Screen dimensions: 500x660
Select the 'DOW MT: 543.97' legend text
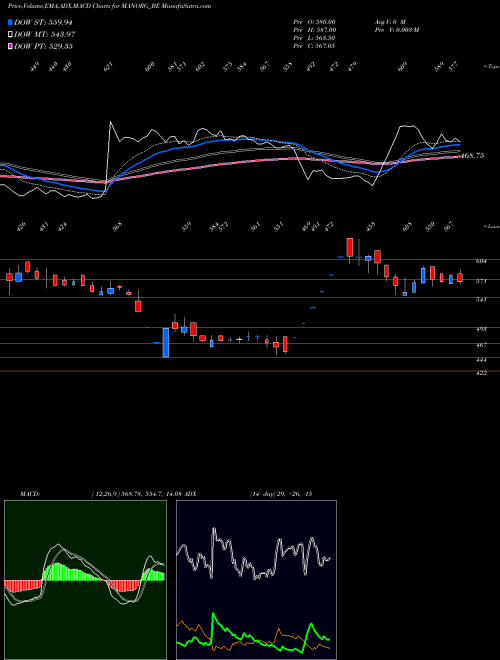point(45,34)
